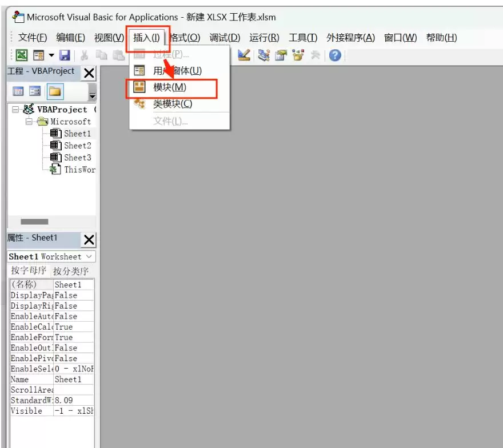Select Sheet1 in the project tree

[77, 133]
